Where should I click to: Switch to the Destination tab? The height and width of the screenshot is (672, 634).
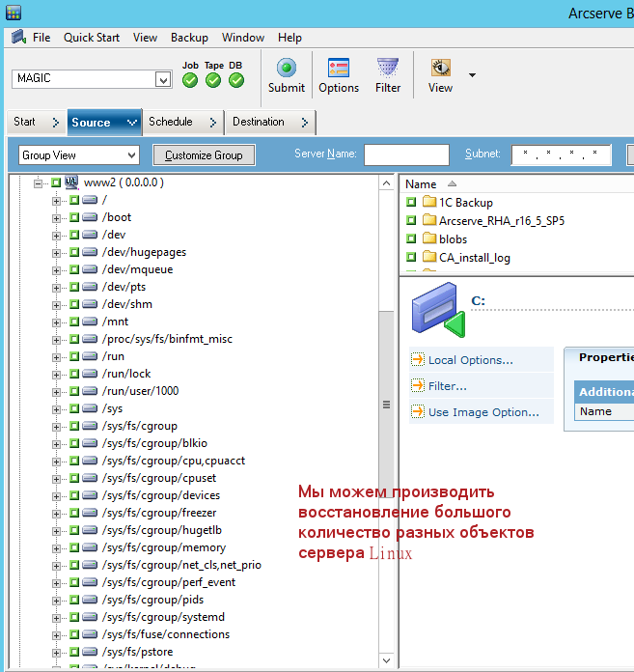pyautogui.click(x=270, y=123)
